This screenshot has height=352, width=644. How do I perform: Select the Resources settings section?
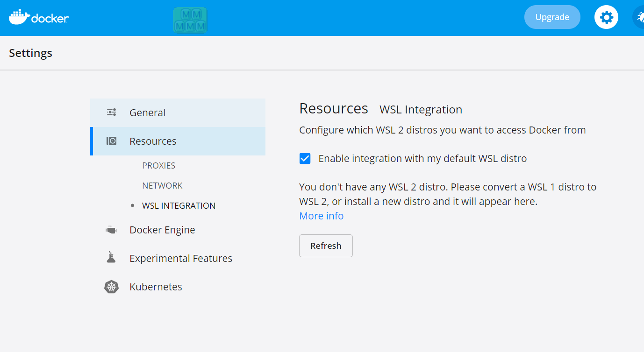click(178, 141)
